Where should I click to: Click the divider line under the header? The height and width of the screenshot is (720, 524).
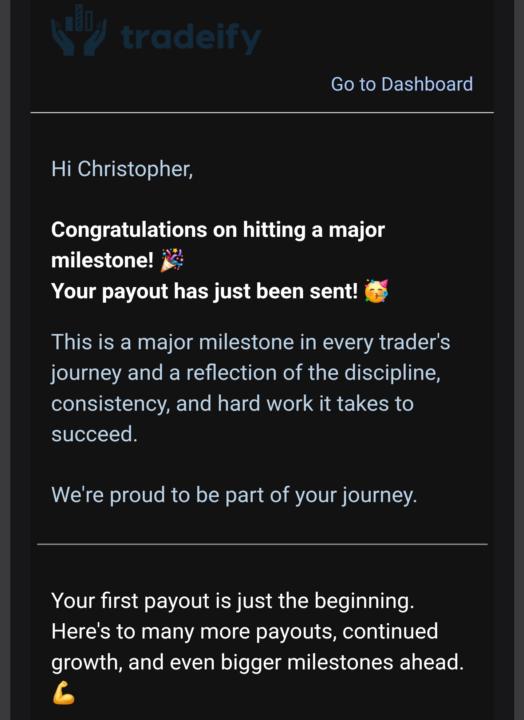pyautogui.click(x=262, y=112)
